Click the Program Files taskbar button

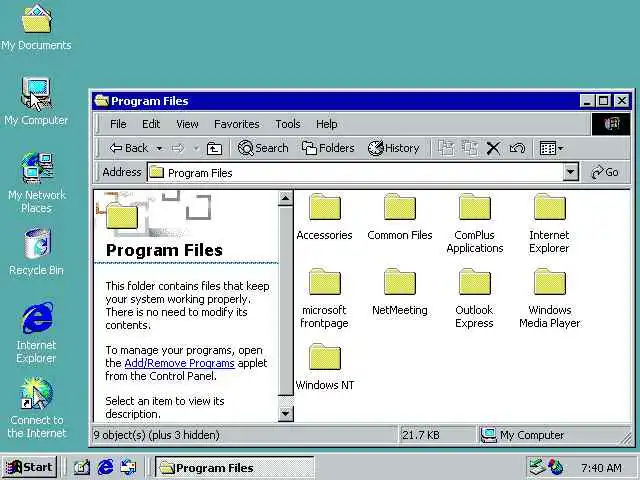235,467
